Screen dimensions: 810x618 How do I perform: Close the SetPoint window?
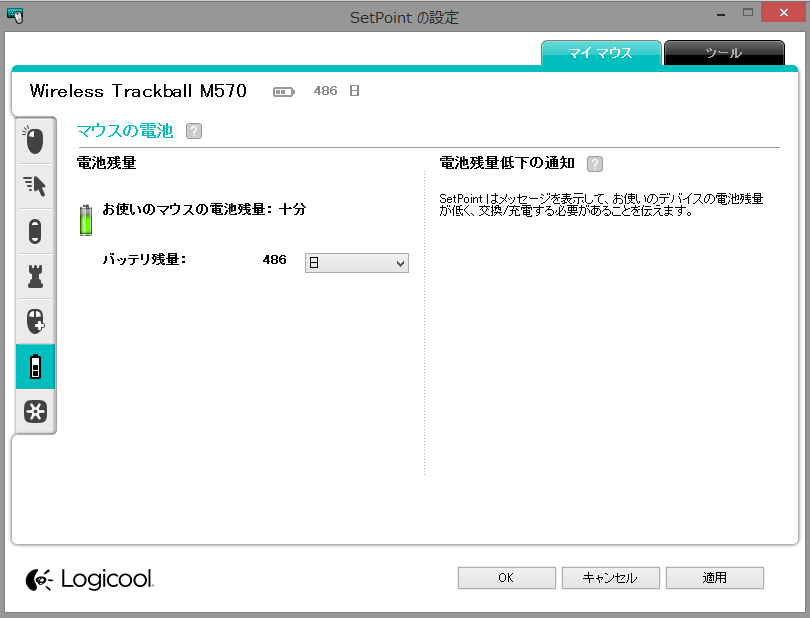784,13
